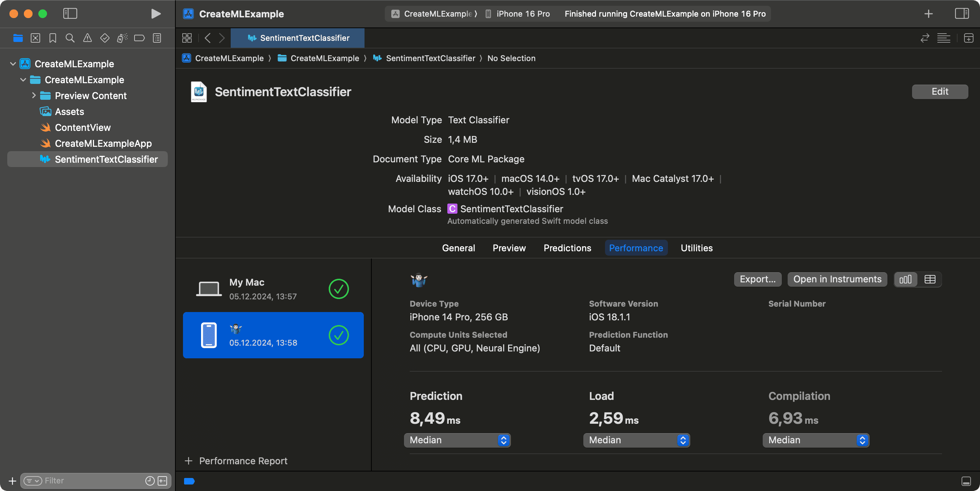Screen dimensions: 980x491
Task: Open the Project navigator folder icon
Action: [18, 38]
